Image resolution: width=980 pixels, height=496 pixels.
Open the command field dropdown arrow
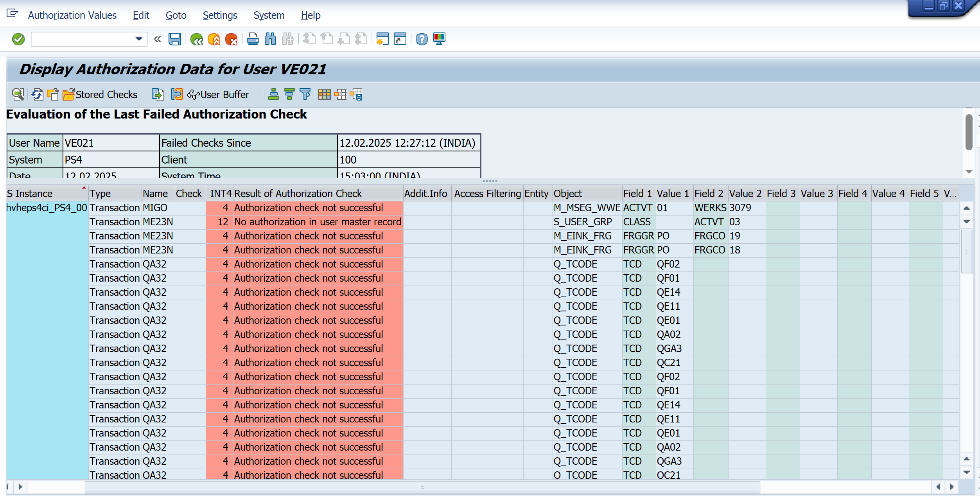coord(139,39)
